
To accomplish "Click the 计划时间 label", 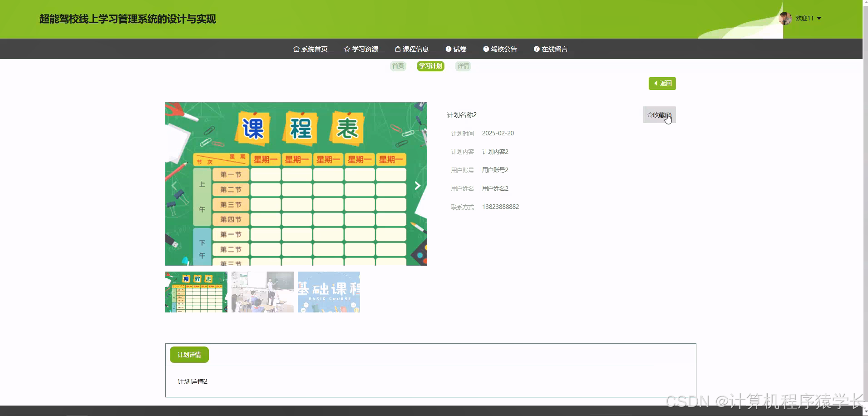I will (x=462, y=134).
